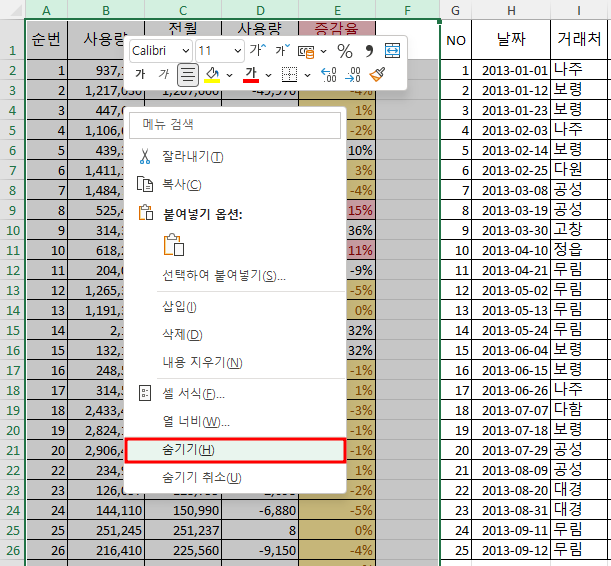Decrease font size in mini toolbar
Image resolution: width=611 pixels, height=566 pixels.
283,51
